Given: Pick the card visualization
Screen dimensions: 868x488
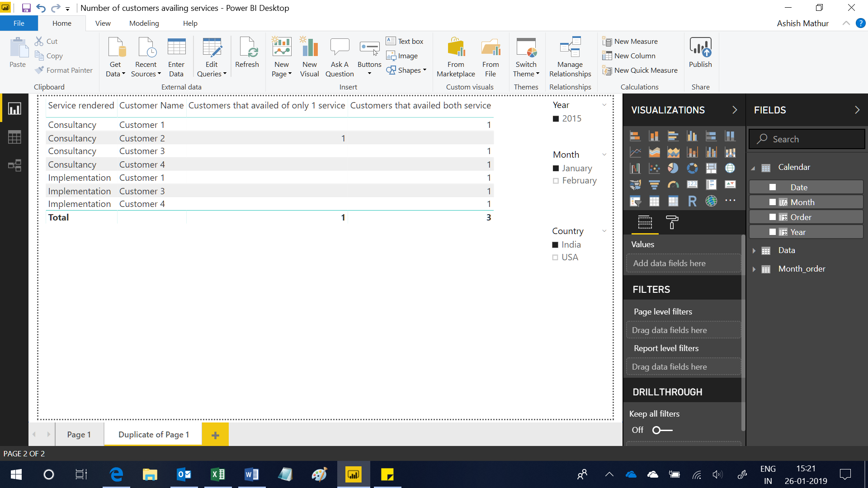Looking at the screenshot, I should 692,185.
